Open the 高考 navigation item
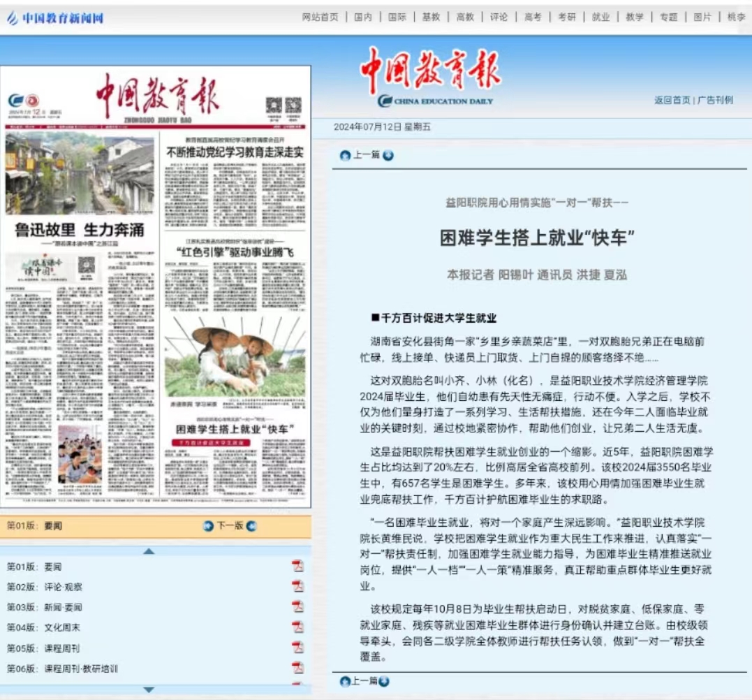The image size is (752, 700). pyautogui.click(x=533, y=17)
